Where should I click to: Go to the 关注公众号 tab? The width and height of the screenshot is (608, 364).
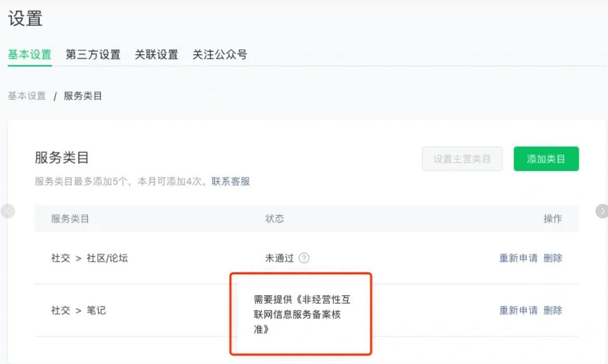(x=219, y=55)
